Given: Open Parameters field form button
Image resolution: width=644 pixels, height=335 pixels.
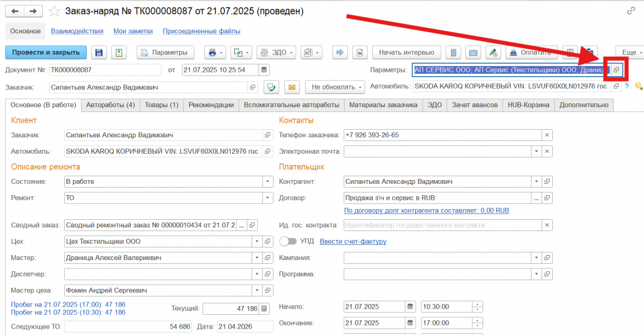Looking at the screenshot, I should 616,69.
